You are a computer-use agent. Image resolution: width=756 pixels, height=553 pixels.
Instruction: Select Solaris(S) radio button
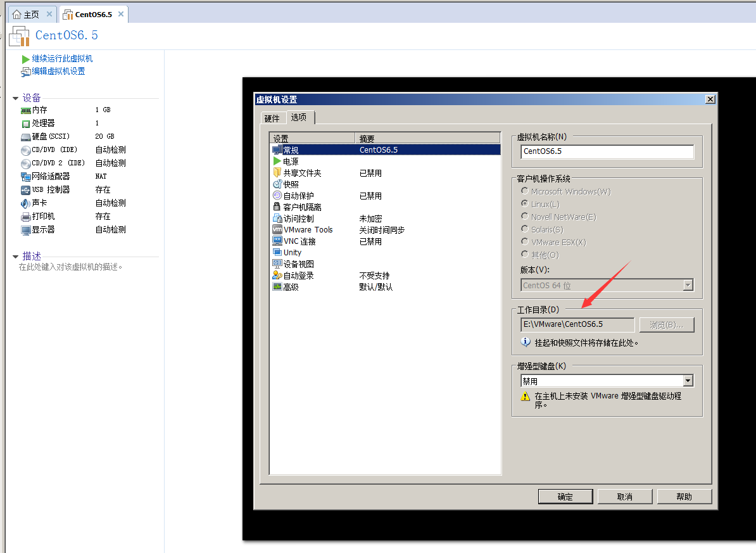pos(524,229)
